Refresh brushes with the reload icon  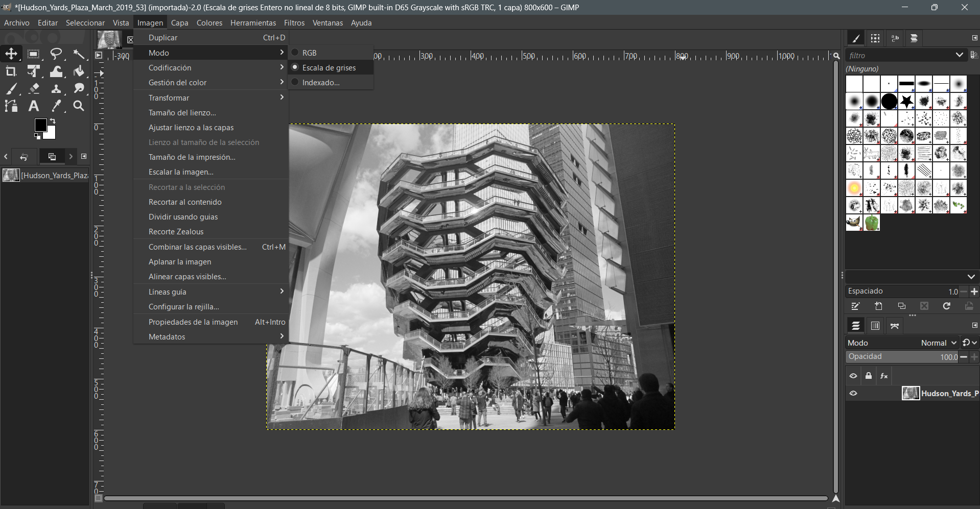click(x=946, y=306)
